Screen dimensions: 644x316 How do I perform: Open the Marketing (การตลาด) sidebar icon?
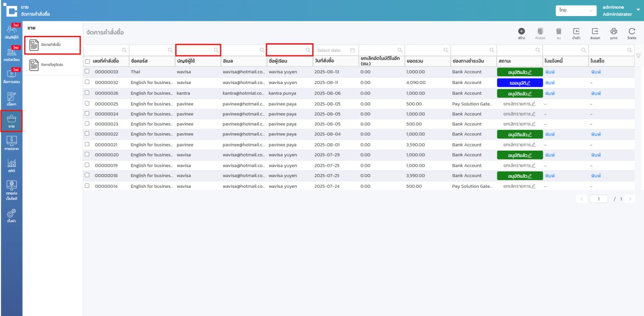click(11, 143)
